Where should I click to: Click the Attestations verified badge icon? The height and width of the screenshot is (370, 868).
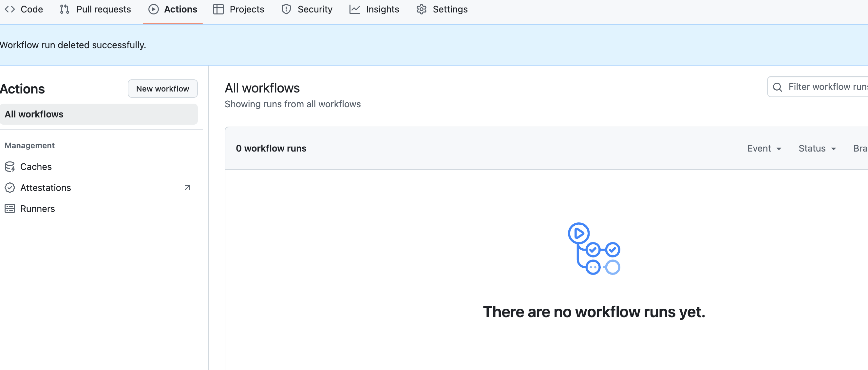pos(10,188)
